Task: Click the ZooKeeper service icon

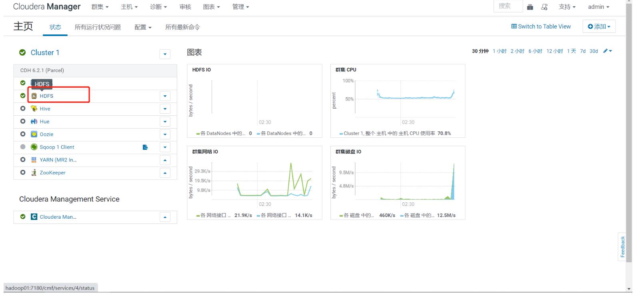Action: coord(34,173)
